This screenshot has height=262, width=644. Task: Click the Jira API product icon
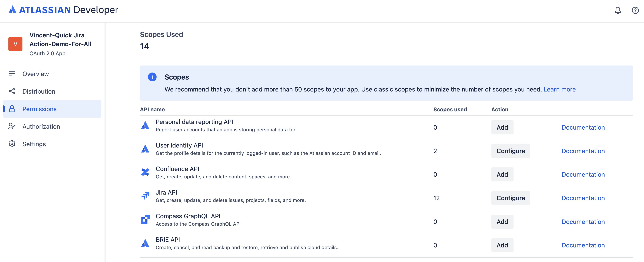(x=145, y=196)
